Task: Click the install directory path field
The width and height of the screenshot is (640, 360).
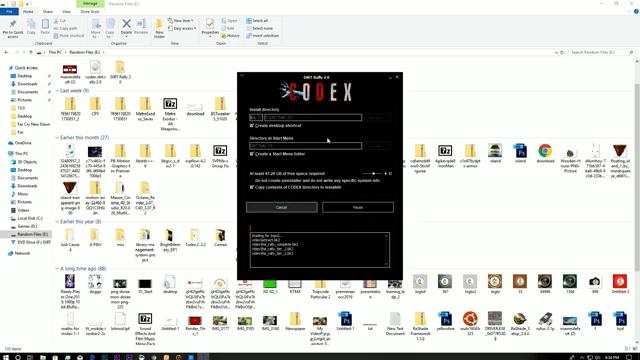Action: (313, 118)
